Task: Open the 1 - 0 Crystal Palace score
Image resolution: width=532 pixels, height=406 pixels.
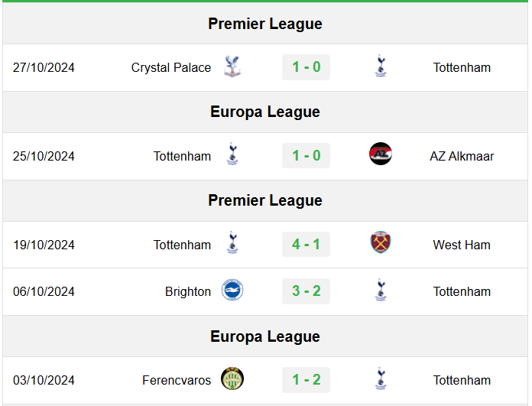Action: coord(306,67)
